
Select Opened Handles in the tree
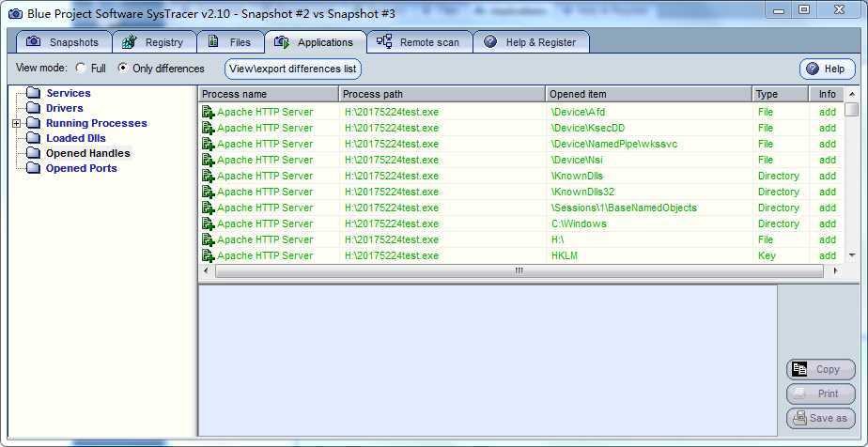88,153
